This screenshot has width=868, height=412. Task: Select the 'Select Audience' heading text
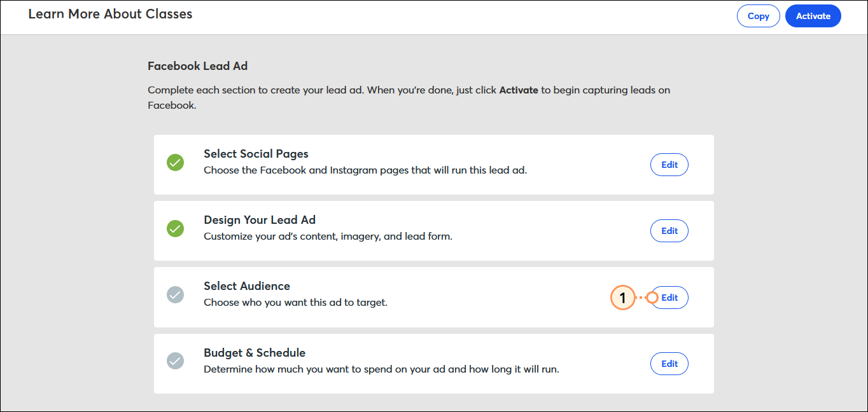[x=247, y=286]
